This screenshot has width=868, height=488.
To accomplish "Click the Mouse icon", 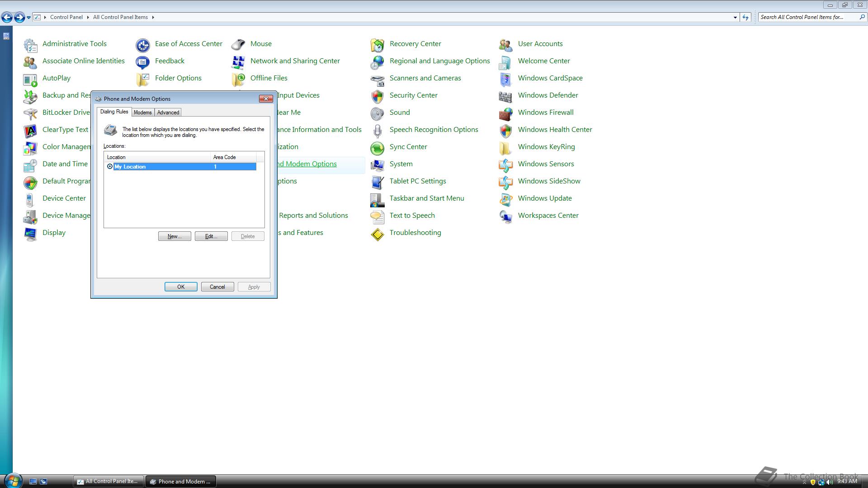I will pyautogui.click(x=238, y=45).
